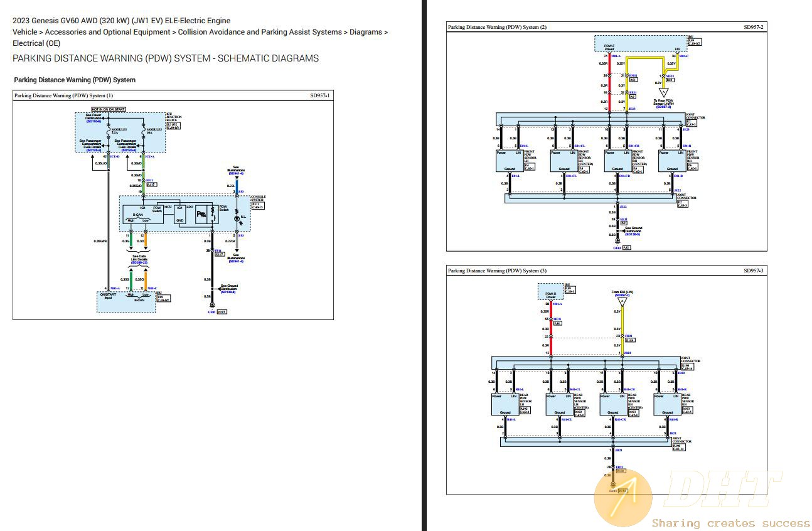The height and width of the screenshot is (531, 812).
Task: Click the sheet number 'SD957-3' in the diagram 3 header
Action: [x=754, y=271]
